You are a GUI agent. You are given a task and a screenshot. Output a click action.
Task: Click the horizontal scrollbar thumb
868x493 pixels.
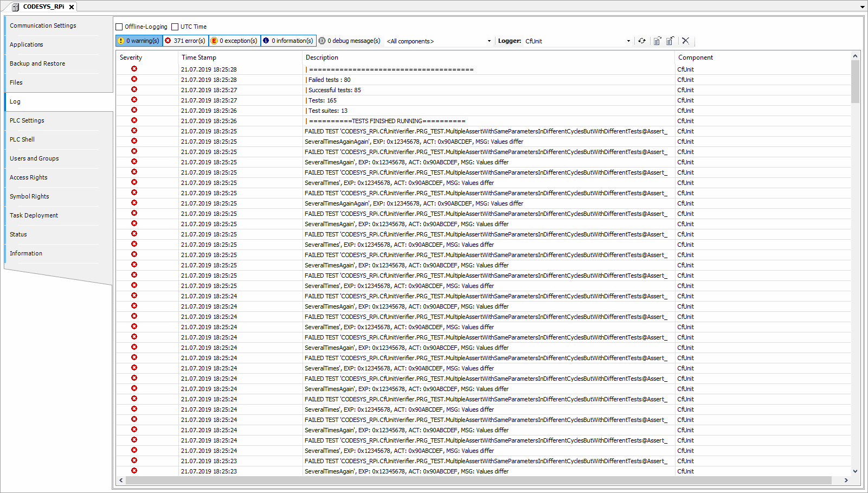tap(479, 480)
